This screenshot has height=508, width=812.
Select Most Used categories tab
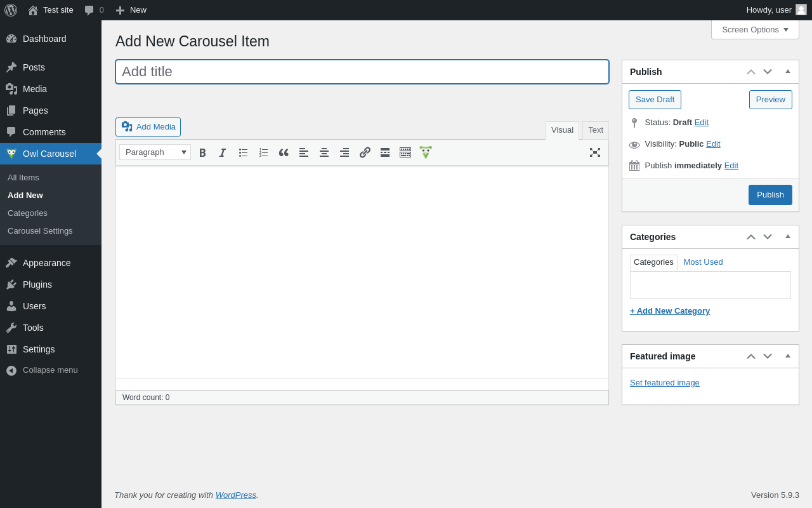703,262
